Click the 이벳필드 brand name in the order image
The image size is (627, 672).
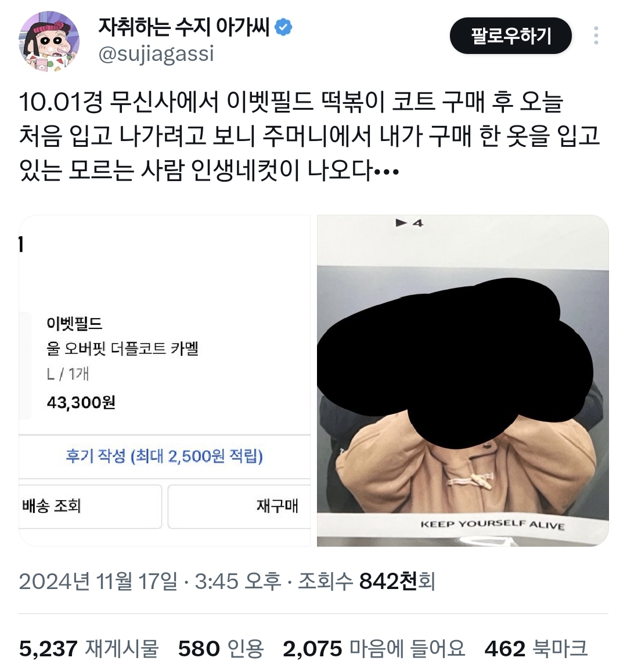(75, 324)
